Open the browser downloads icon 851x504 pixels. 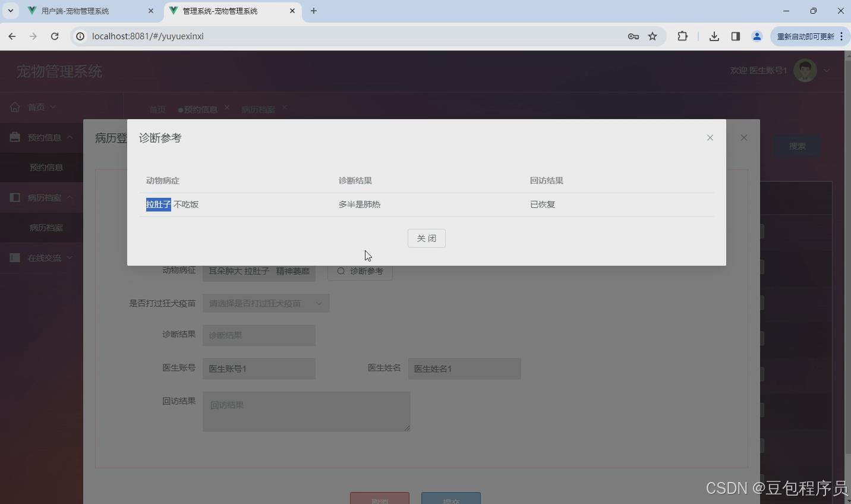pyautogui.click(x=714, y=36)
